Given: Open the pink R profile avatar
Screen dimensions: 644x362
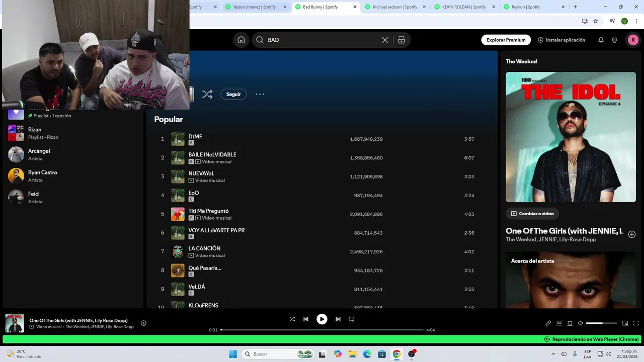Looking at the screenshot, I should tap(633, 40).
